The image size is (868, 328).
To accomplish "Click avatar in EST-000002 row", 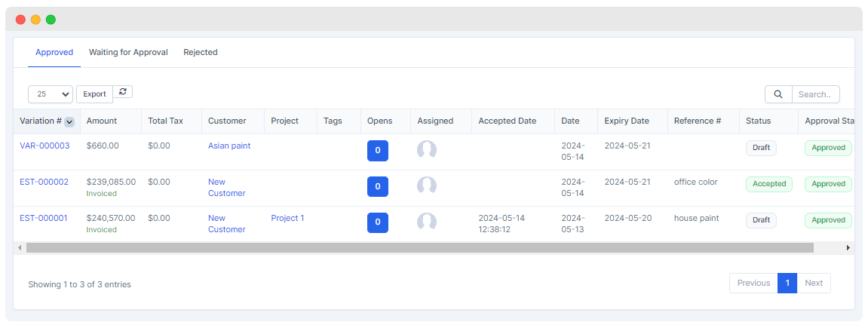I will click(x=427, y=185).
